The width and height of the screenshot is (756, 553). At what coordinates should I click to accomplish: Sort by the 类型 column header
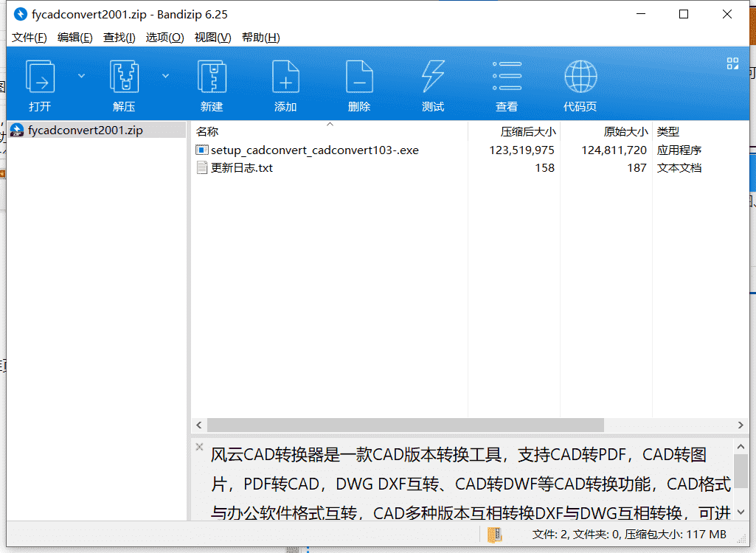701,131
